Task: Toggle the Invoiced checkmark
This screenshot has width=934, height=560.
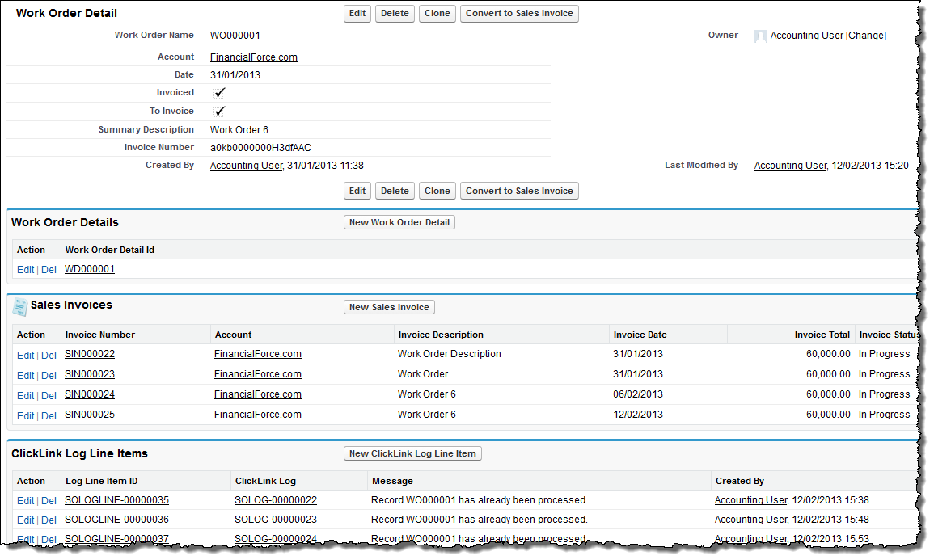Action: [220, 93]
